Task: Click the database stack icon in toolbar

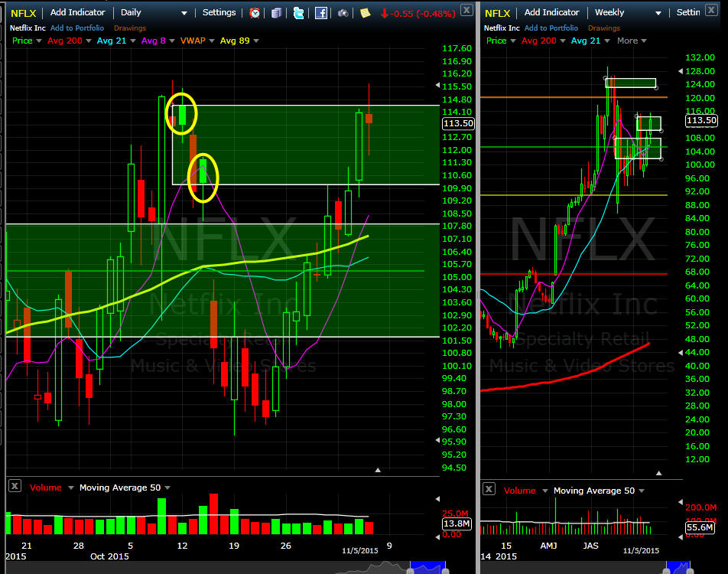Action: (x=276, y=13)
